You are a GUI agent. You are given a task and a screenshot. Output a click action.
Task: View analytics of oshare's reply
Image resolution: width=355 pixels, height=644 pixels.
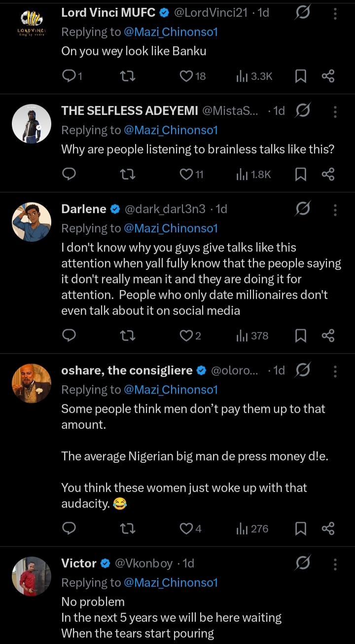(x=252, y=529)
